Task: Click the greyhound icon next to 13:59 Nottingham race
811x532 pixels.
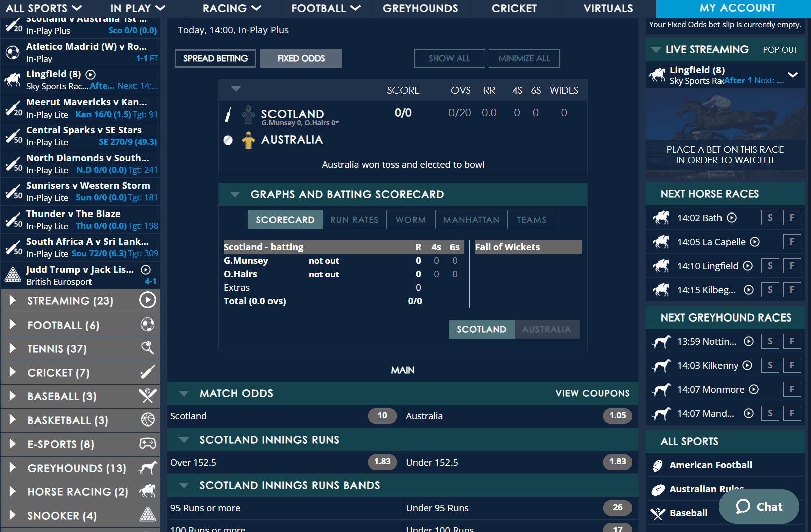Action: 661,341
